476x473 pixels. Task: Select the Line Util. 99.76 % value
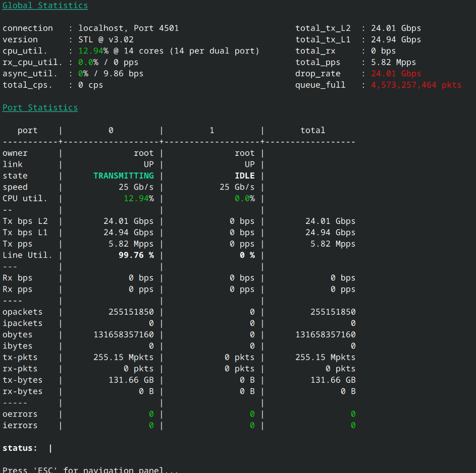point(136,255)
